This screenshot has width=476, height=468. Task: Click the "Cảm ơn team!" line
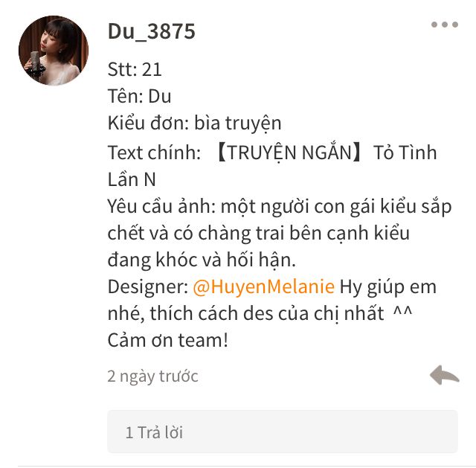pyautogui.click(x=167, y=341)
